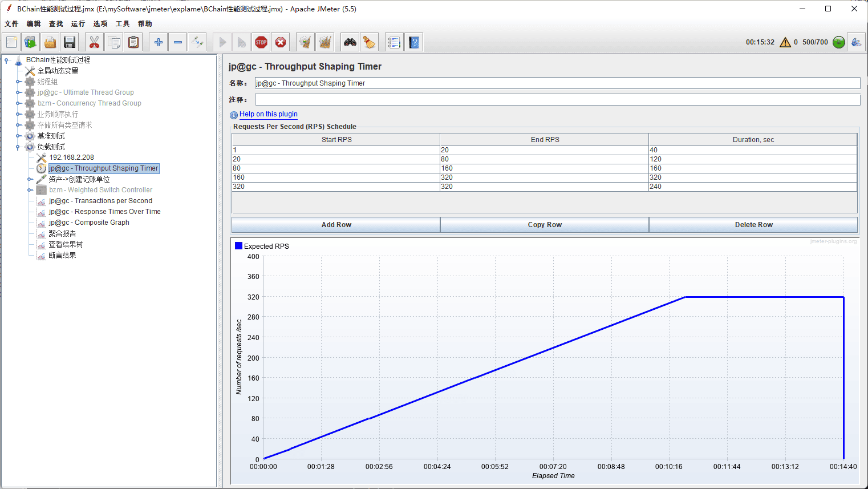Viewport: 868px width, 489px height.
Task: Click the warning triangle error counter
Action: [785, 42]
